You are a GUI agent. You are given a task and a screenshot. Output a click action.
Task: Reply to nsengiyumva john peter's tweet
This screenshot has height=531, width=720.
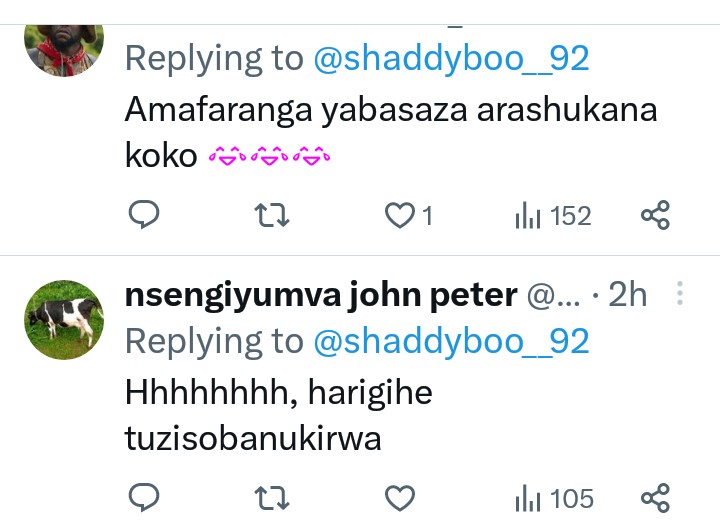[145, 497]
